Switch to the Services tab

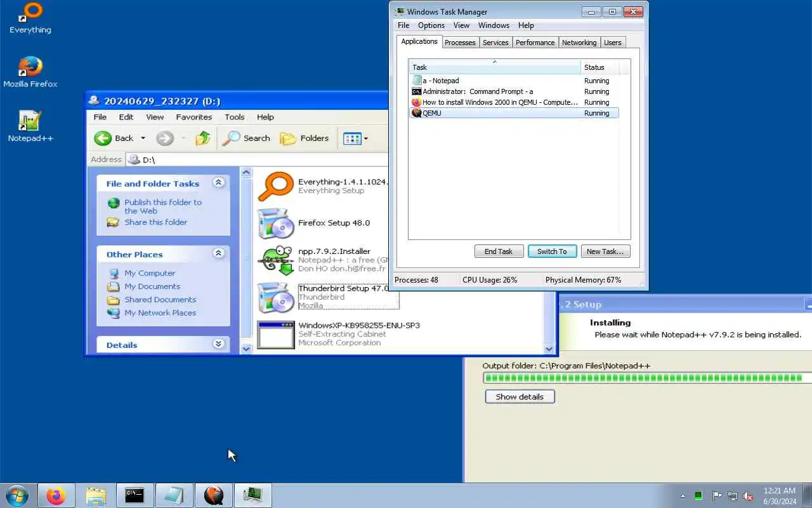point(495,43)
